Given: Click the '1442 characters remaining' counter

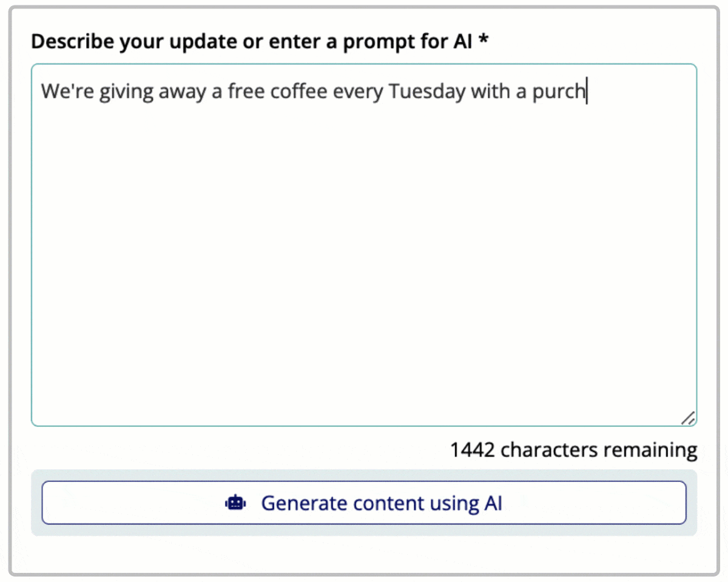Looking at the screenshot, I should click(x=573, y=450).
